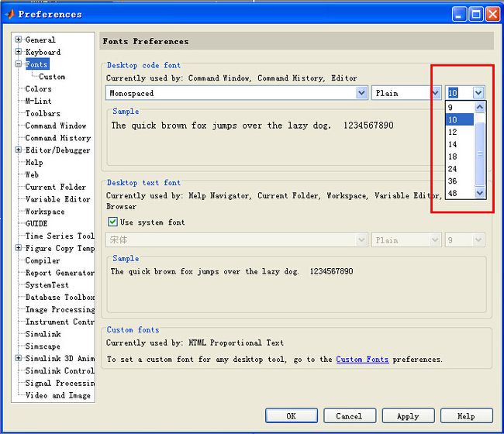The height and width of the screenshot is (434, 504).
Task: Select font size 36 in list
Action: [x=460, y=181]
